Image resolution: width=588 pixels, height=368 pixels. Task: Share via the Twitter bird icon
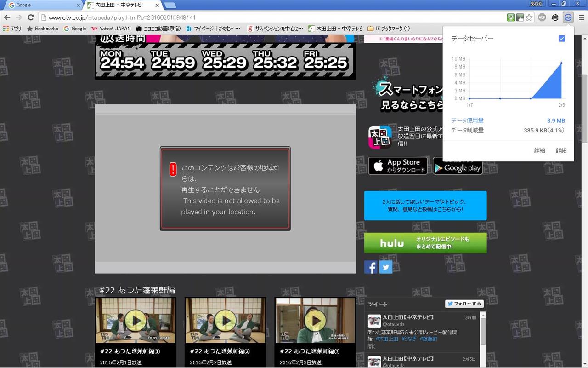click(x=386, y=267)
